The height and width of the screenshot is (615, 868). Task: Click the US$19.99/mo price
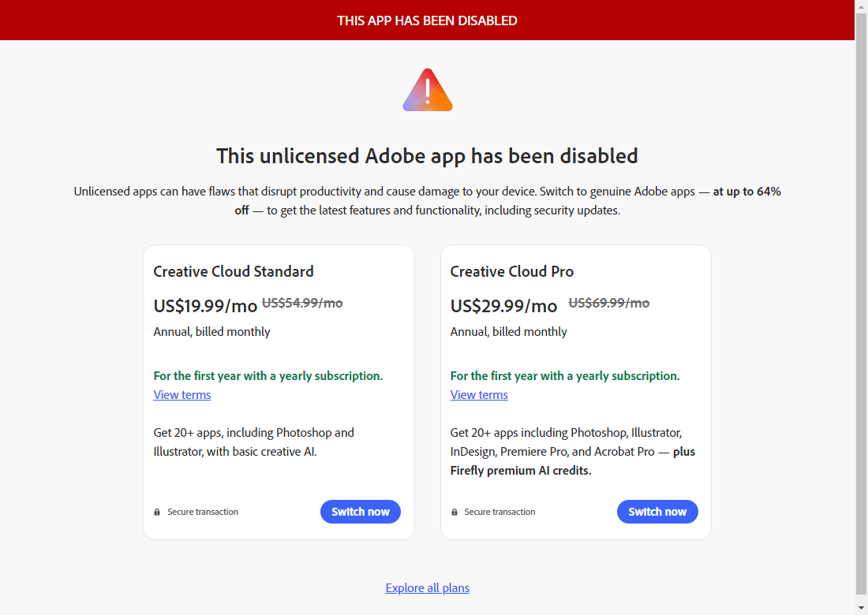click(x=205, y=305)
